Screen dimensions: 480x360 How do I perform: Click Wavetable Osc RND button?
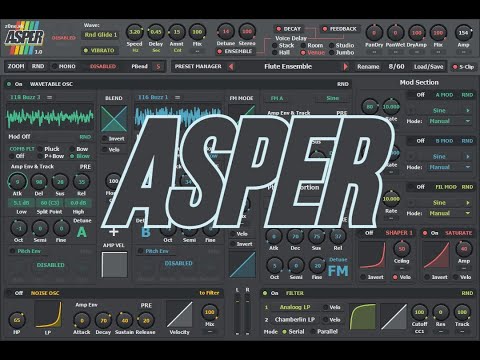(x=343, y=84)
